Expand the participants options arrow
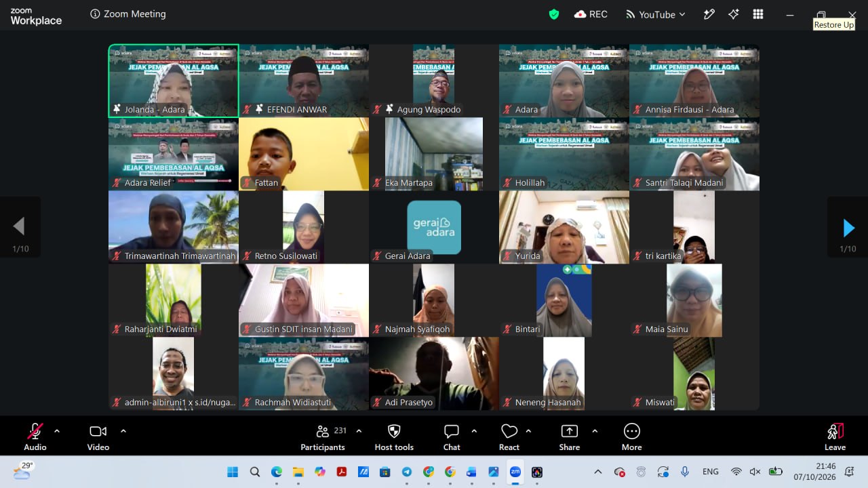This screenshot has height=488, width=868. click(x=359, y=431)
